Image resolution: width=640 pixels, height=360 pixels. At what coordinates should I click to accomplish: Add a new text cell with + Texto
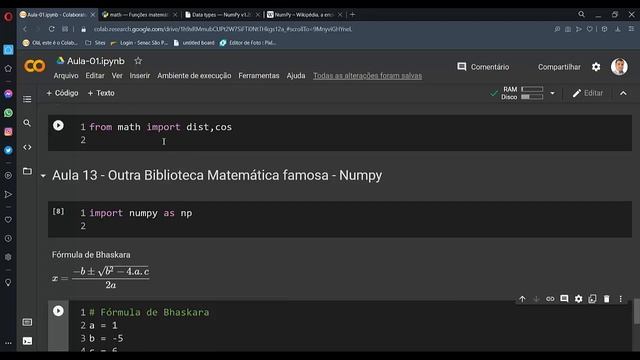101,93
